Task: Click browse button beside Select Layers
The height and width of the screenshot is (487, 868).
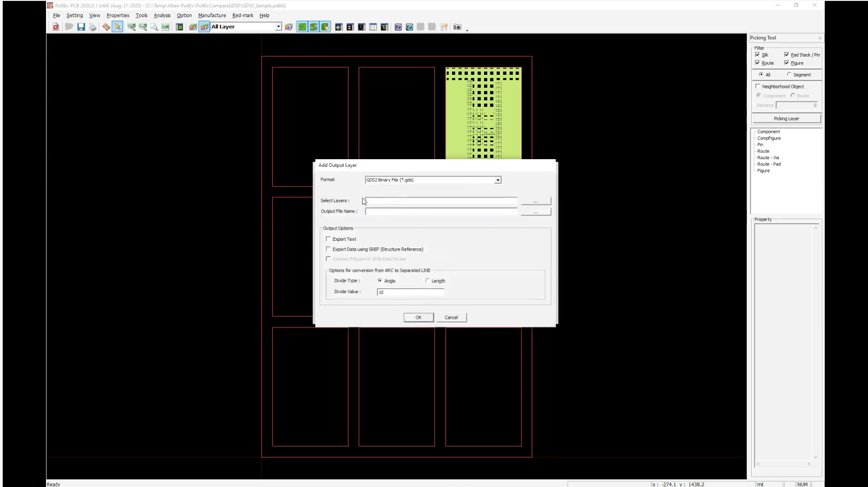Action: pos(535,201)
